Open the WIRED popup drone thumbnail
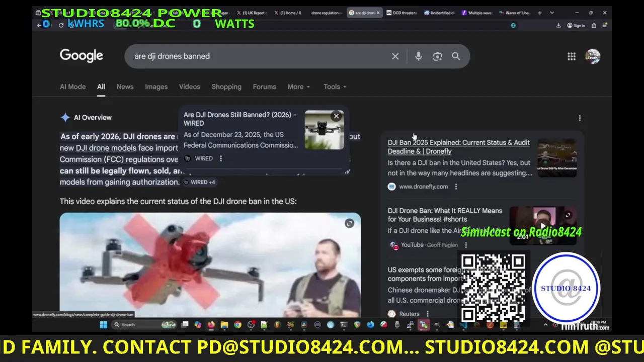Screen dimensions: 644x362 (x=325, y=130)
